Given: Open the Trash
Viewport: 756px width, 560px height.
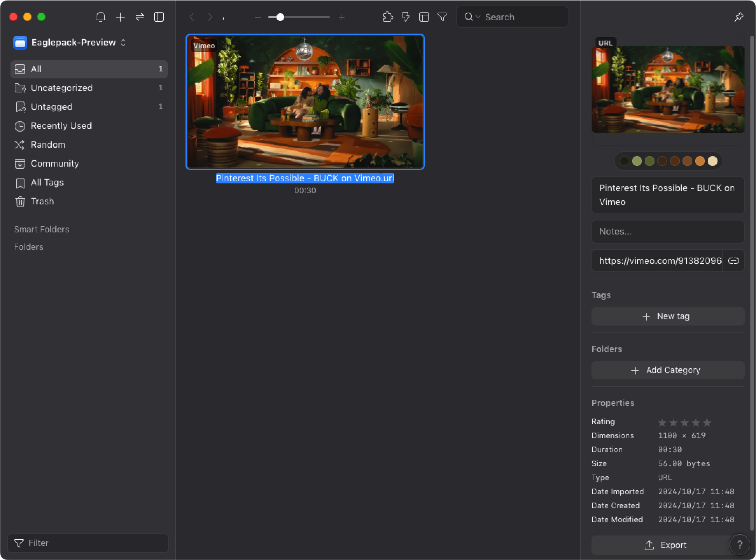Looking at the screenshot, I should coord(89,201).
